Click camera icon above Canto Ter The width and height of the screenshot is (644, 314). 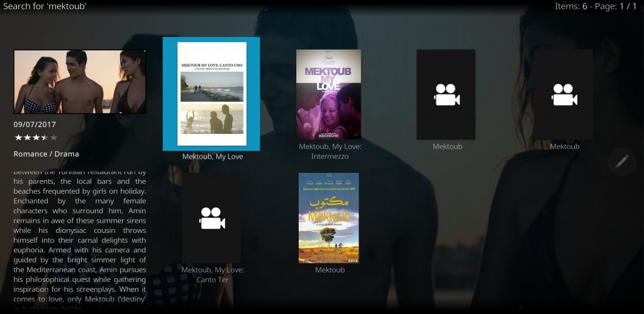point(212,218)
